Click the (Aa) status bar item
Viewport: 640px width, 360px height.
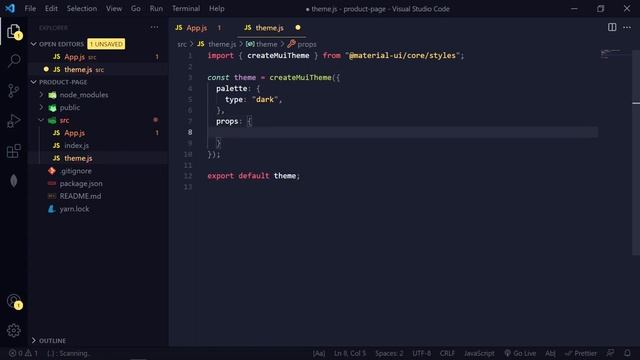tap(319, 353)
